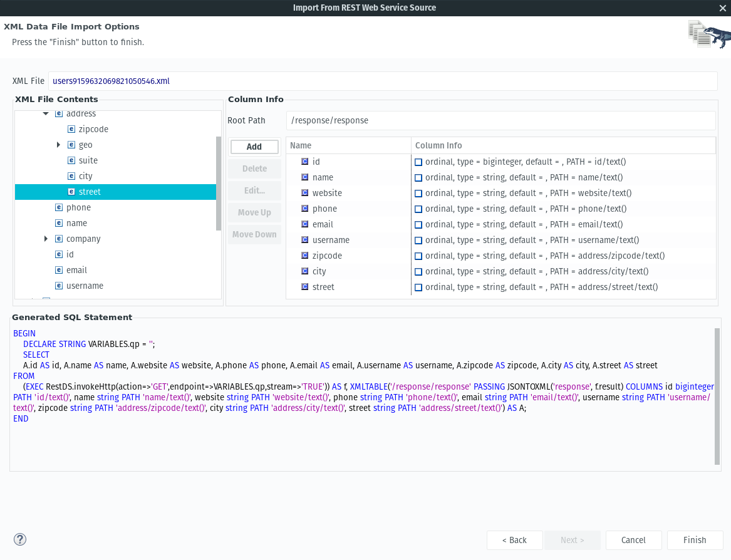
Task: Click the column icon for phone row
Action: pos(305,209)
